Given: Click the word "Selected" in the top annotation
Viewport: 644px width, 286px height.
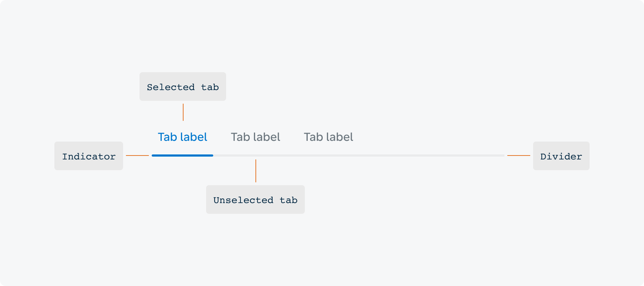Looking at the screenshot, I should coord(171,87).
